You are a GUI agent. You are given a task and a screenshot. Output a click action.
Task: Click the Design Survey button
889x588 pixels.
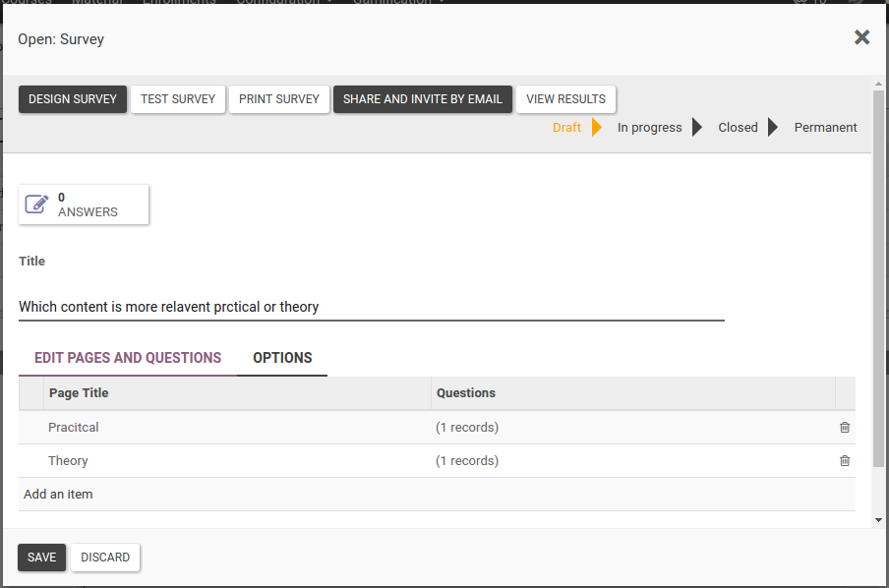[73, 99]
